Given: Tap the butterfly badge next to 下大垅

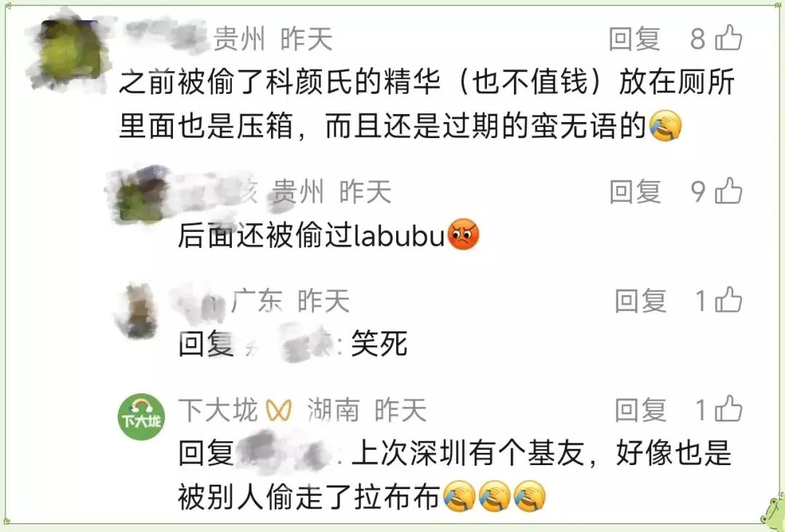Looking at the screenshot, I should (x=279, y=411).
